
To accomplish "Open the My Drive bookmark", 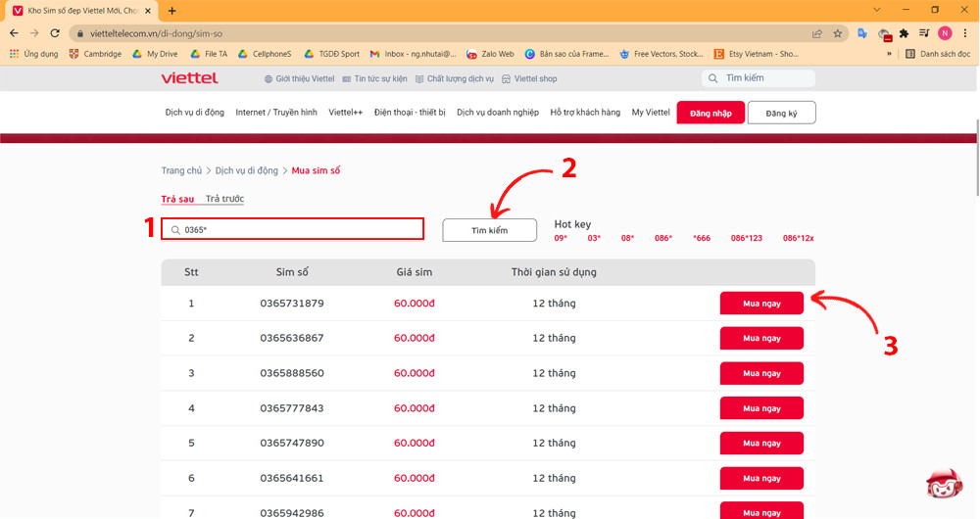I will pyautogui.click(x=155, y=54).
